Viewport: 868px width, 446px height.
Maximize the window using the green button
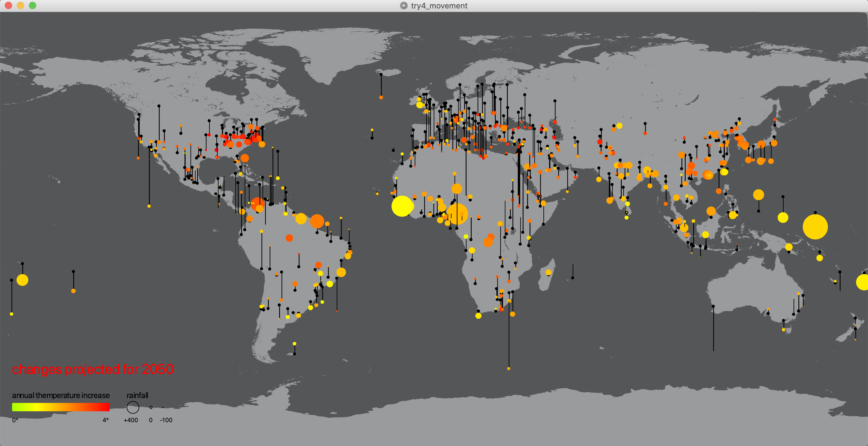(x=33, y=5)
